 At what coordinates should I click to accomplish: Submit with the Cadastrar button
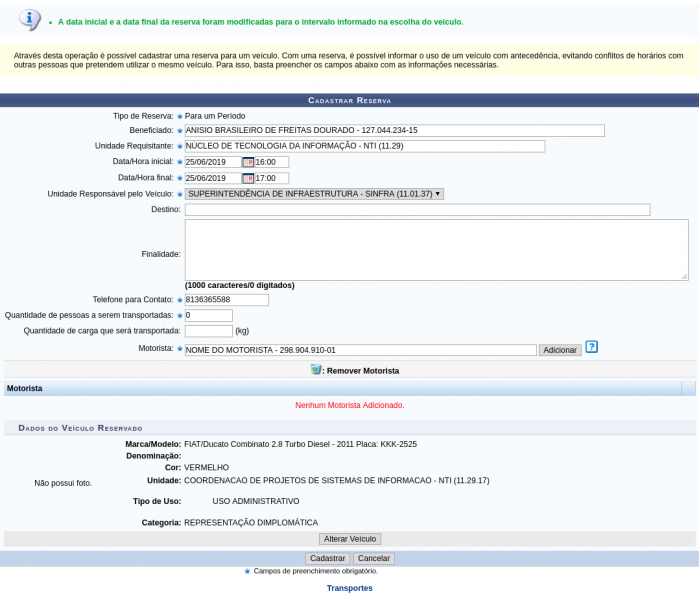pos(327,559)
